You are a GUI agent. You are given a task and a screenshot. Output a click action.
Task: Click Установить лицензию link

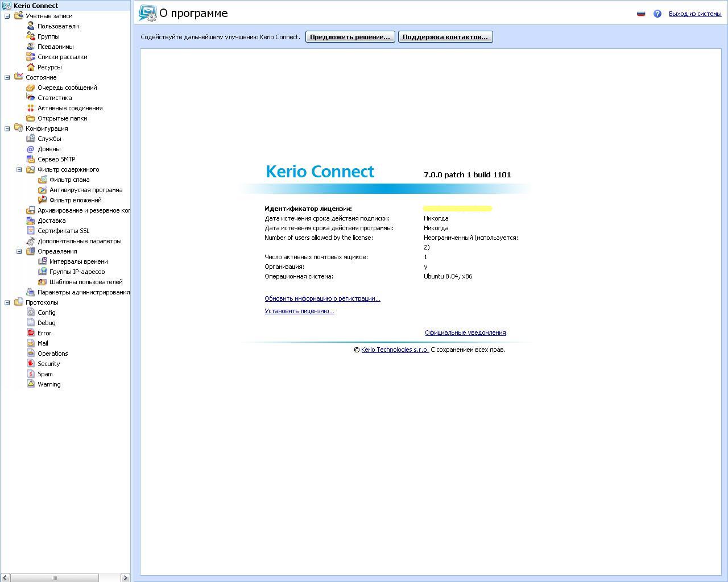299,311
